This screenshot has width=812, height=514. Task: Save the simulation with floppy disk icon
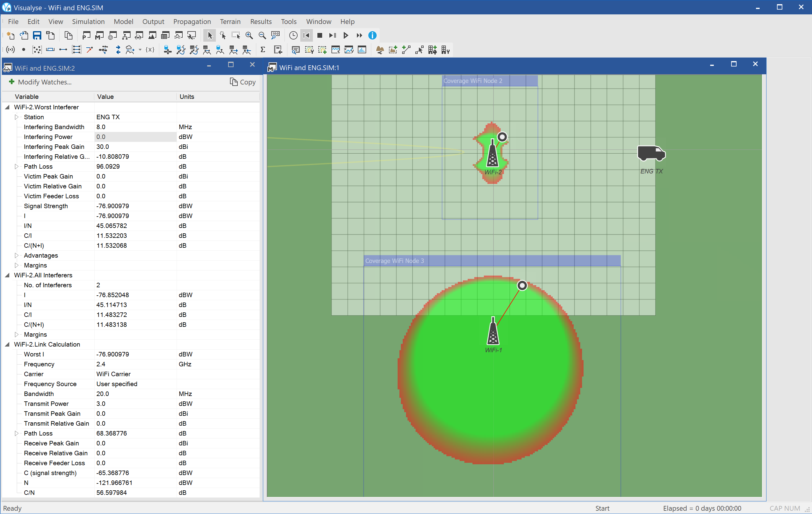coord(37,35)
